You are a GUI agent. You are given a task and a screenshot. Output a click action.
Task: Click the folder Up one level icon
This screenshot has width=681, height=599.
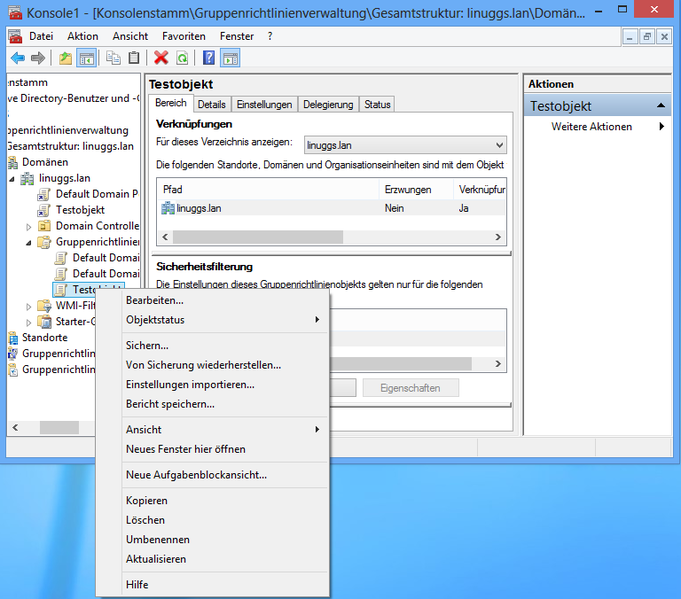tap(65, 58)
